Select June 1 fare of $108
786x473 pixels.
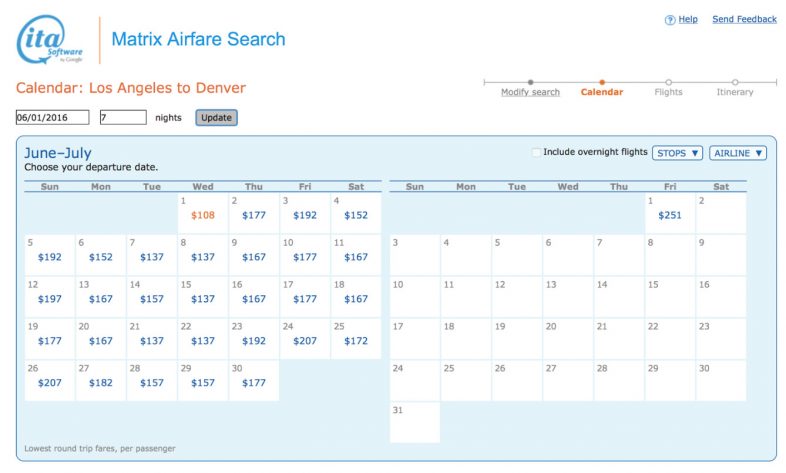tap(203, 215)
